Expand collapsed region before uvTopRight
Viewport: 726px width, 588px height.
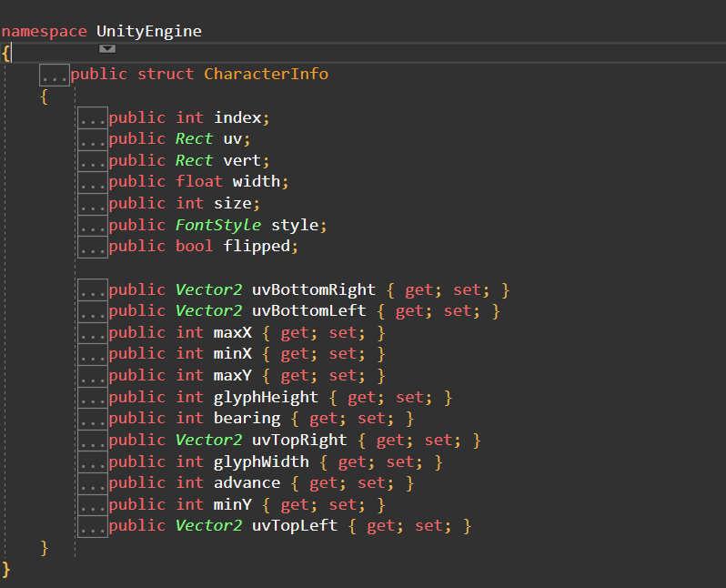[93, 441]
